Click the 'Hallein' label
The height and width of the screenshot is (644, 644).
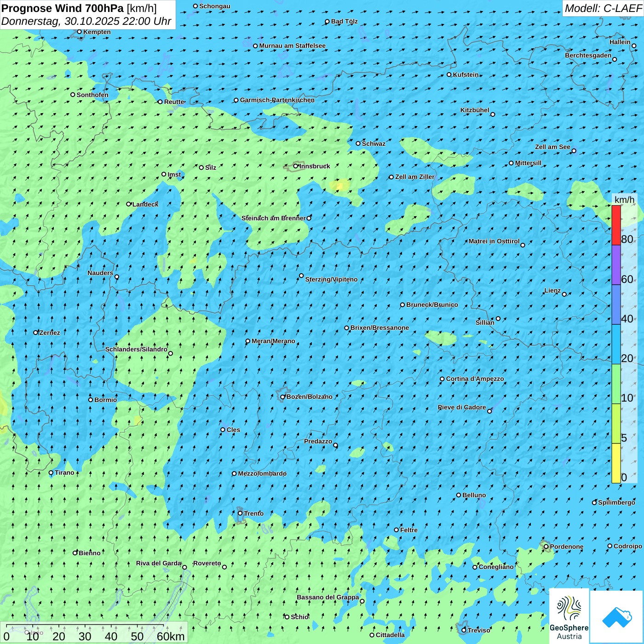tap(620, 42)
